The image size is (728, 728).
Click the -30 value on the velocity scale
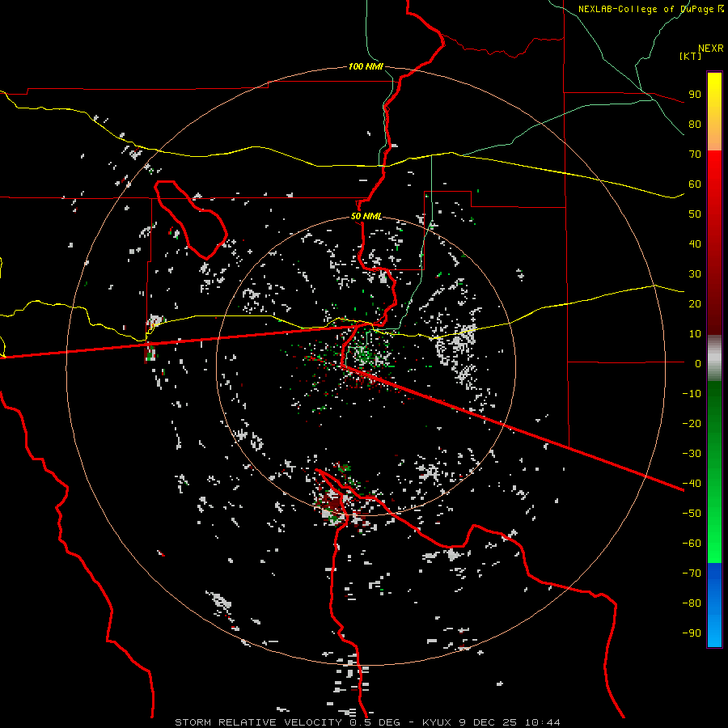point(692,454)
